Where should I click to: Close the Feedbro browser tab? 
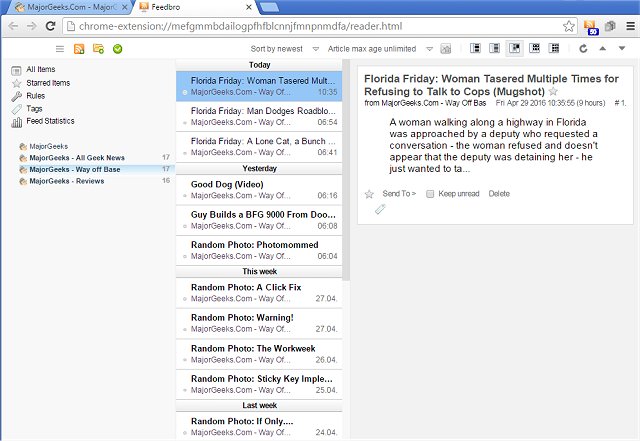click(249, 7)
